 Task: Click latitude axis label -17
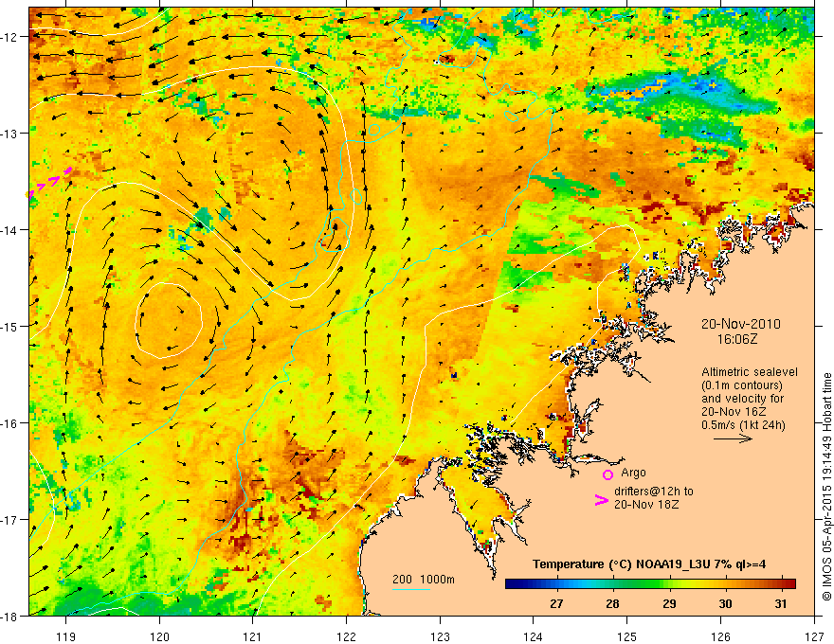pos(9,520)
